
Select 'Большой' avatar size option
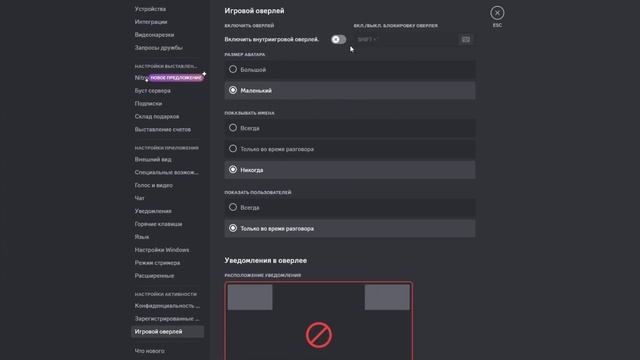pos(350,69)
